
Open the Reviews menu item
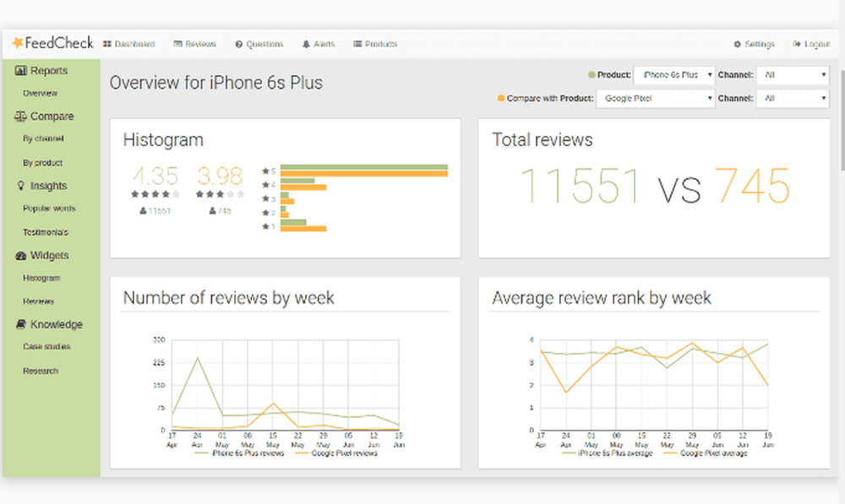pos(194,44)
